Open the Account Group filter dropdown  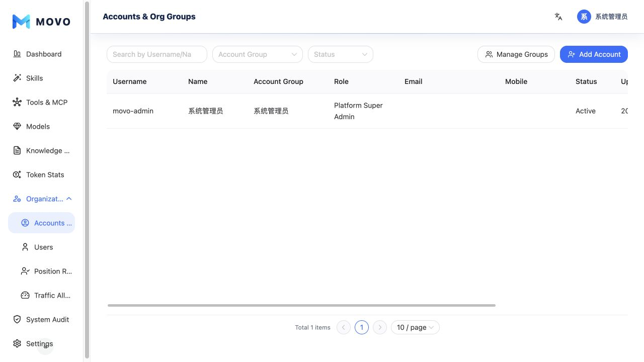tap(258, 54)
